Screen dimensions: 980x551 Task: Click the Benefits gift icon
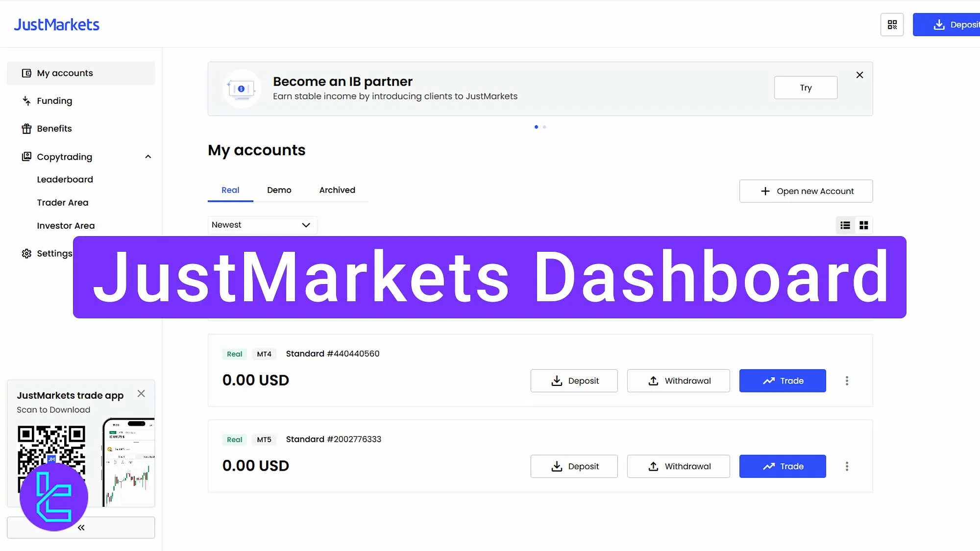pyautogui.click(x=26, y=129)
